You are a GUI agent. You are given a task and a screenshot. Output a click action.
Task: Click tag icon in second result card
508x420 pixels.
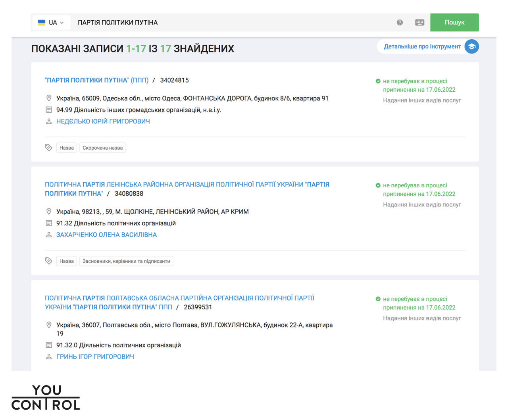[x=49, y=261]
